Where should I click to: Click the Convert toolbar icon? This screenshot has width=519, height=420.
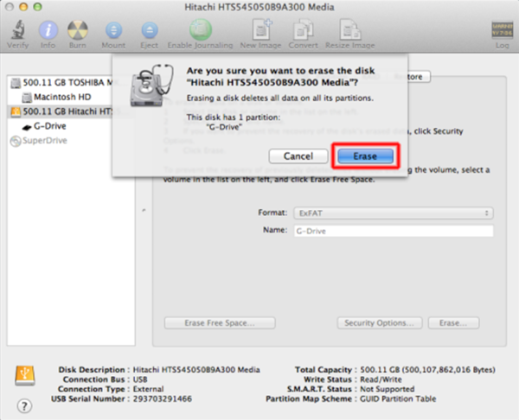coord(303,29)
